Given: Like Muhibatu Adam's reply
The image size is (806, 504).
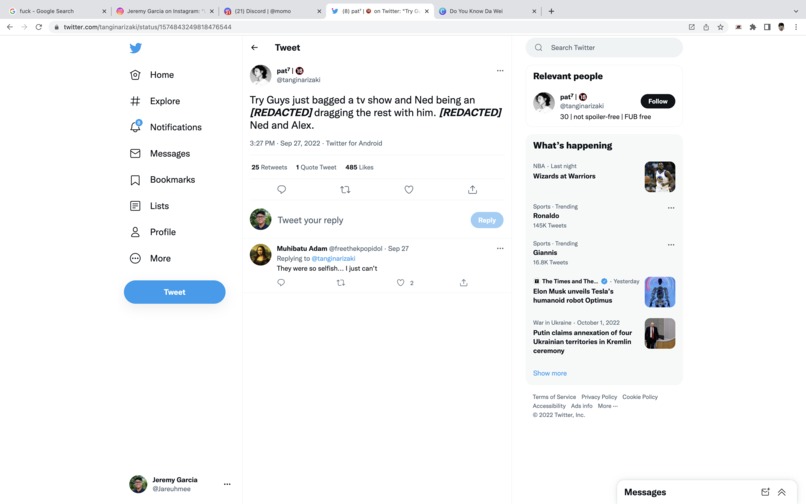Looking at the screenshot, I should (400, 282).
